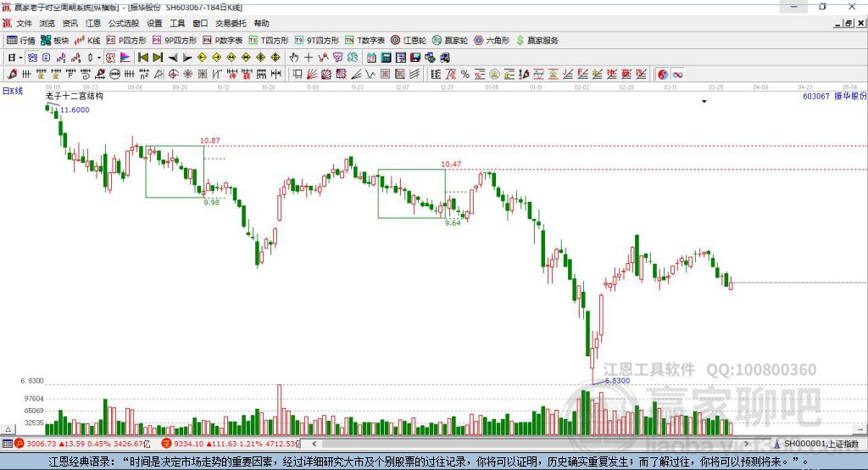Select the percent sign retracement tool
Viewport: 868px width, 470px height.
click(465, 74)
